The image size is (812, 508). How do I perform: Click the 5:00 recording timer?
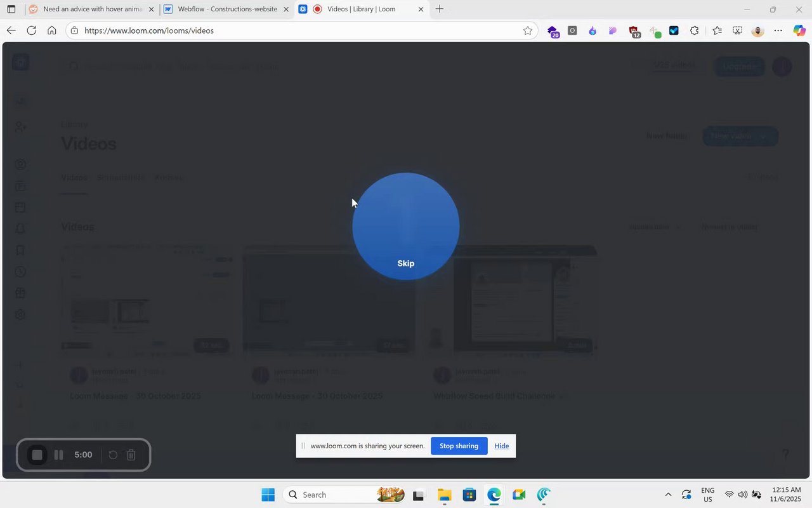83,455
